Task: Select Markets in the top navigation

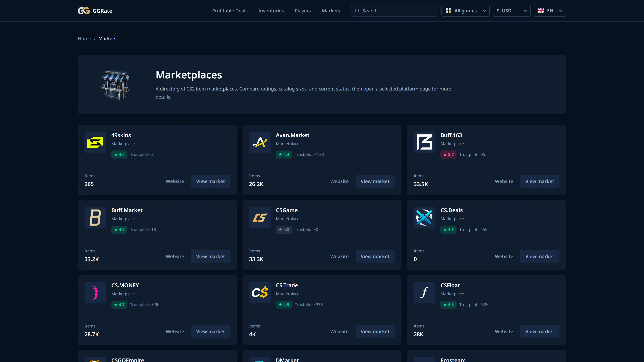Action: point(331,11)
